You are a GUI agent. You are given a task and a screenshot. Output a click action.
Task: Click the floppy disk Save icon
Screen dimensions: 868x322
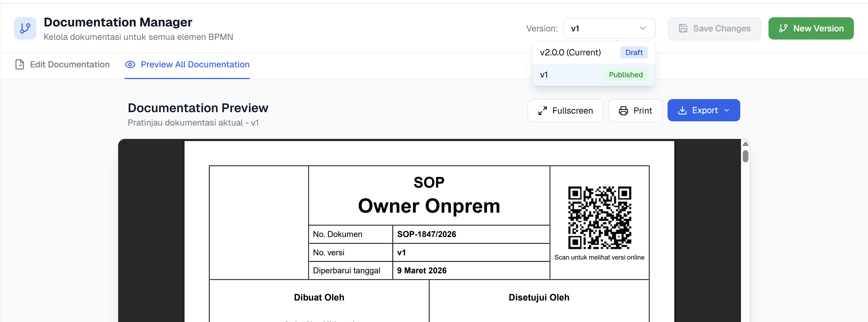(683, 29)
